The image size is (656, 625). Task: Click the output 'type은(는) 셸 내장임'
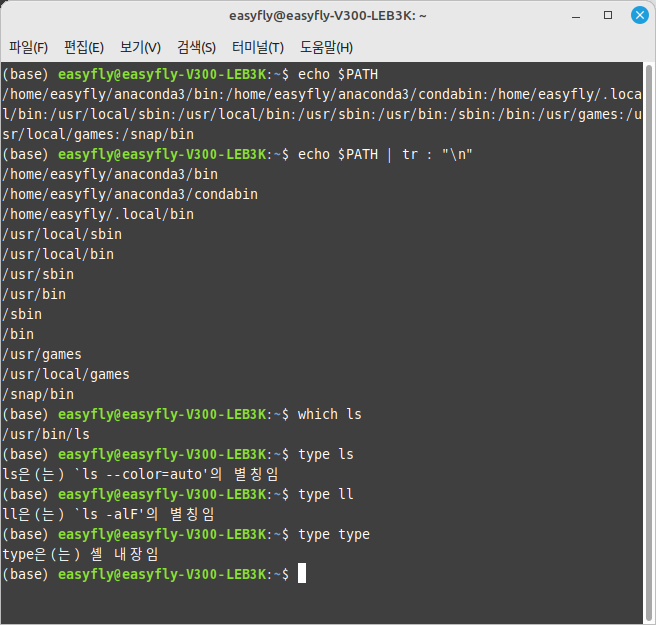[80, 555]
